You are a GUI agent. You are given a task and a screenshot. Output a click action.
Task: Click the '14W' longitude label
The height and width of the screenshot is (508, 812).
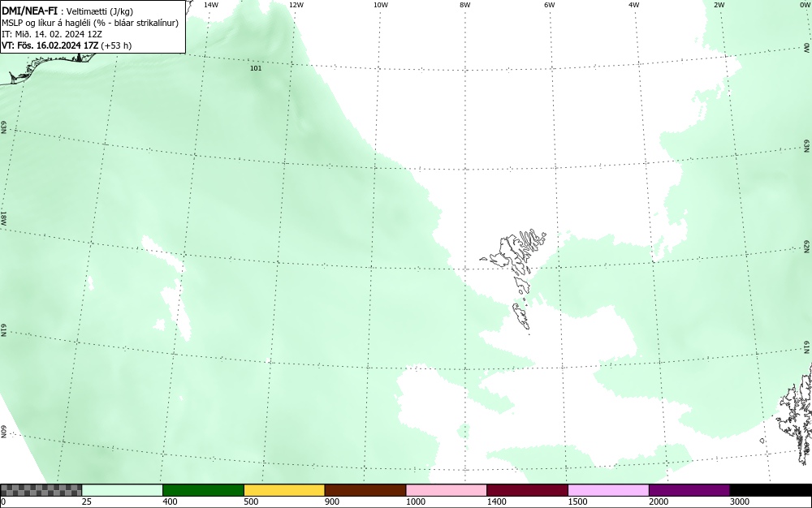click(x=211, y=5)
